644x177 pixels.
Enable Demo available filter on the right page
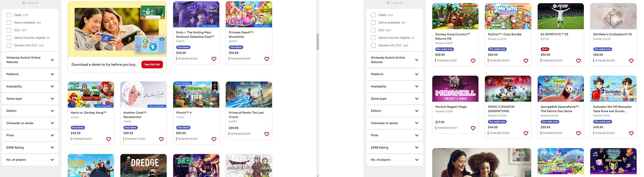tap(373, 23)
